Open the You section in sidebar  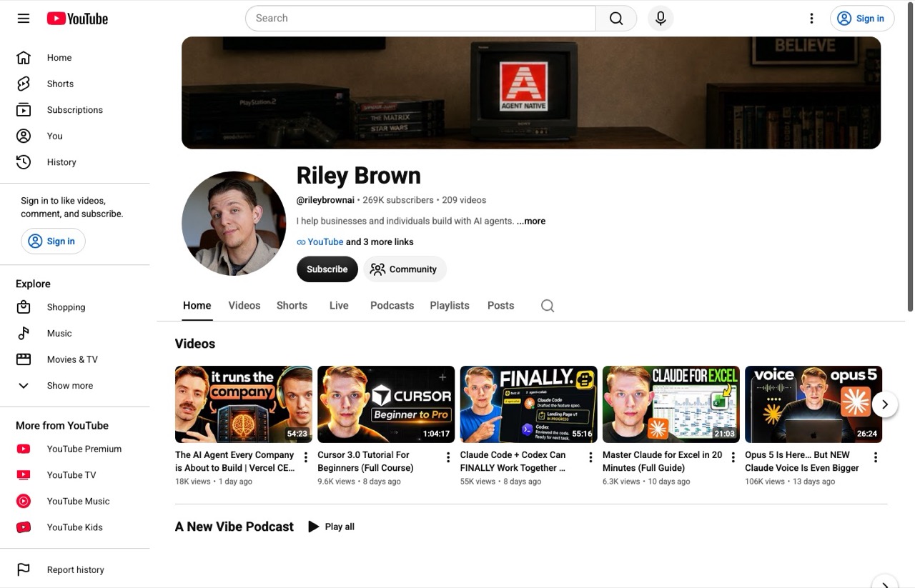click(75, 136)
